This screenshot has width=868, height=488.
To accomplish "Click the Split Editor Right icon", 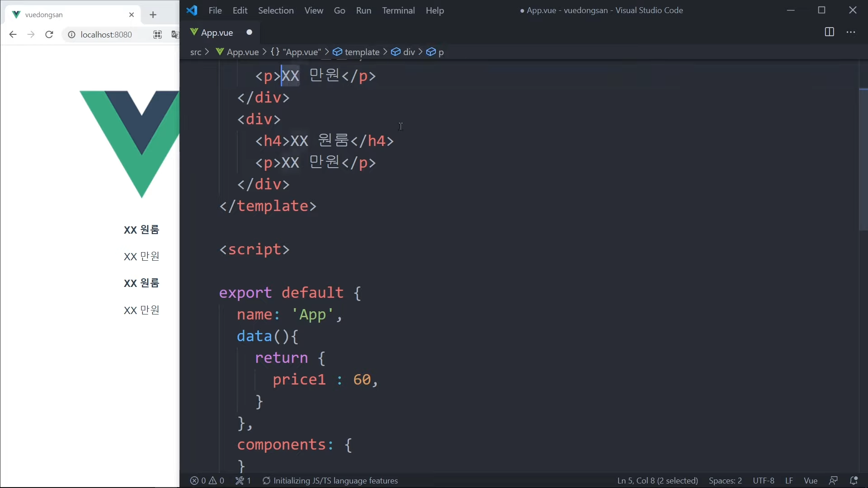I will click(829, 32).
